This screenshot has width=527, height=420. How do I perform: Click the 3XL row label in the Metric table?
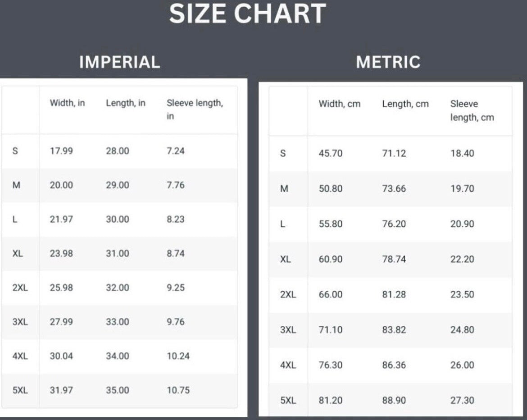tap(288, 330)
